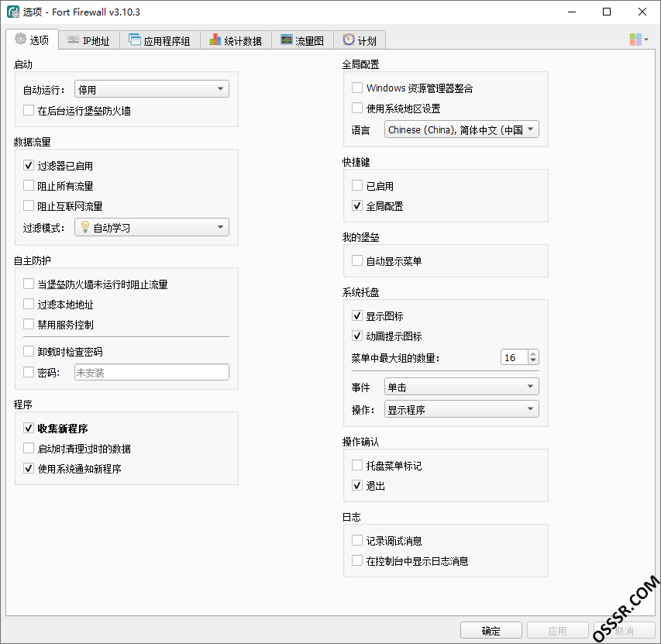This screenshot has width=661, height=644.
Task: Check 禁用服务控制
Action: click(x=29, y=324)
